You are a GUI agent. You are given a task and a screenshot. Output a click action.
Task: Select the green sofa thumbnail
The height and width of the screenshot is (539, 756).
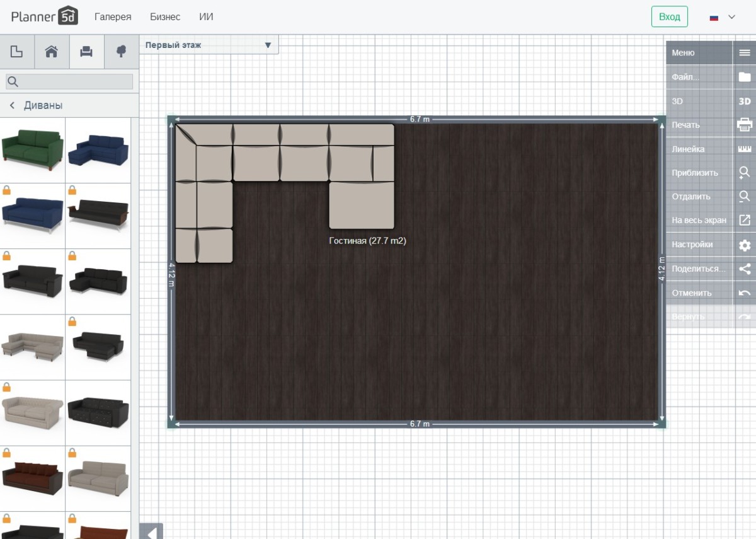coord(33,149)
